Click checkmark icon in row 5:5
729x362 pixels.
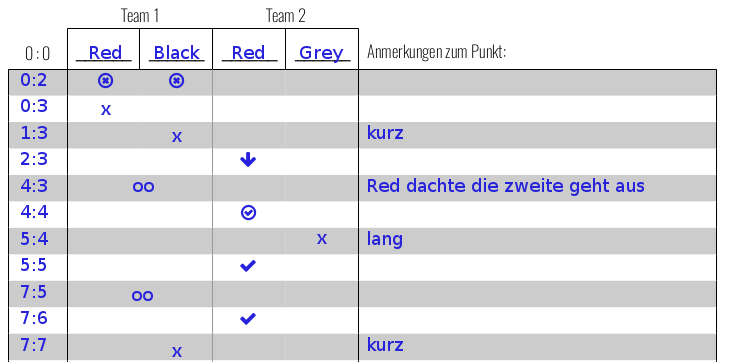[x=248, y=266]
